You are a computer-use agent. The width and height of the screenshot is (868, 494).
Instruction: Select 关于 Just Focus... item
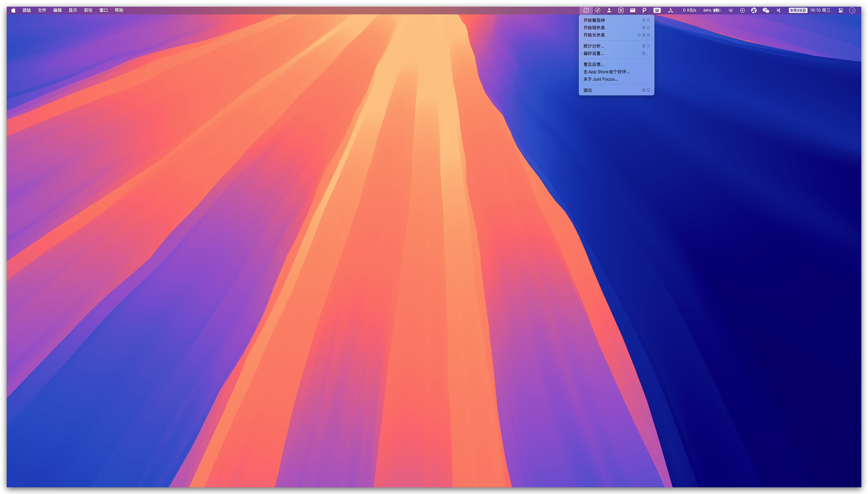(600, 79)
